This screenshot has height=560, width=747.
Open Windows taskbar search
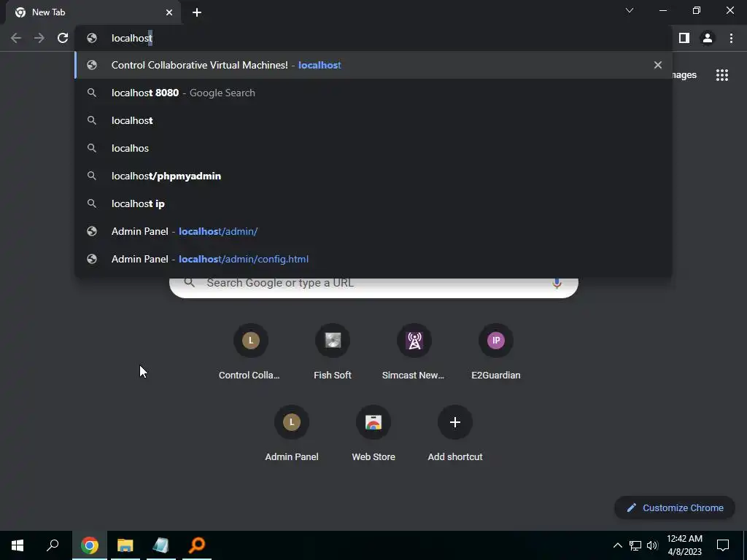pyautogui.click(x=53, y=545)
